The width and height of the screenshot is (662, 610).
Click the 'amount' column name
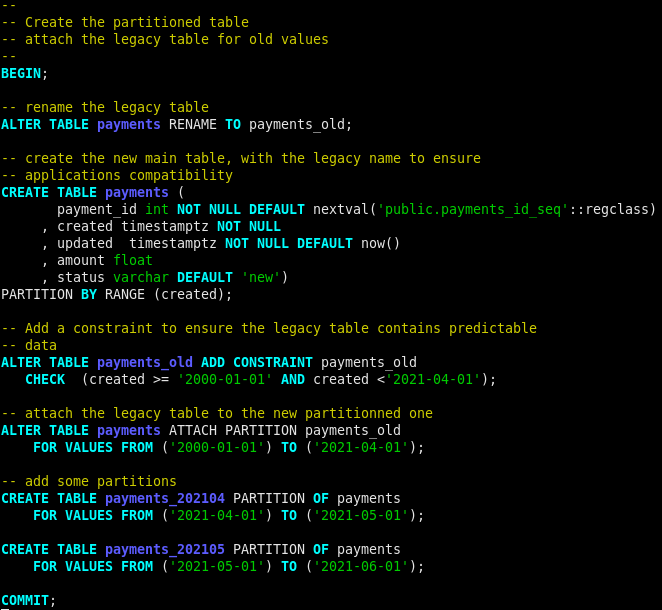tap(81, 260)
